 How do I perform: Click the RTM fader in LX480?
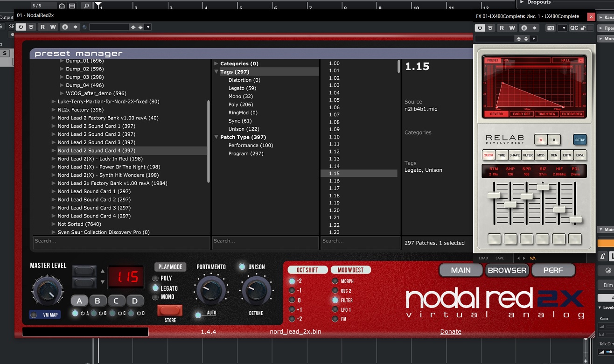point(494,196)
